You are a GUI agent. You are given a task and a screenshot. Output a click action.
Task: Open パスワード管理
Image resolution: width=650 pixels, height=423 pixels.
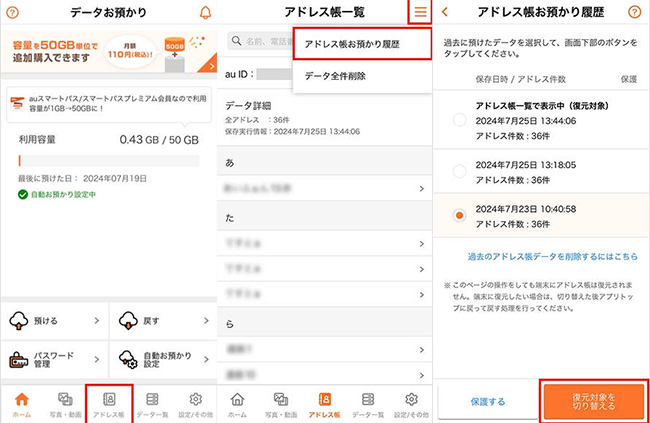click(55, 360)
